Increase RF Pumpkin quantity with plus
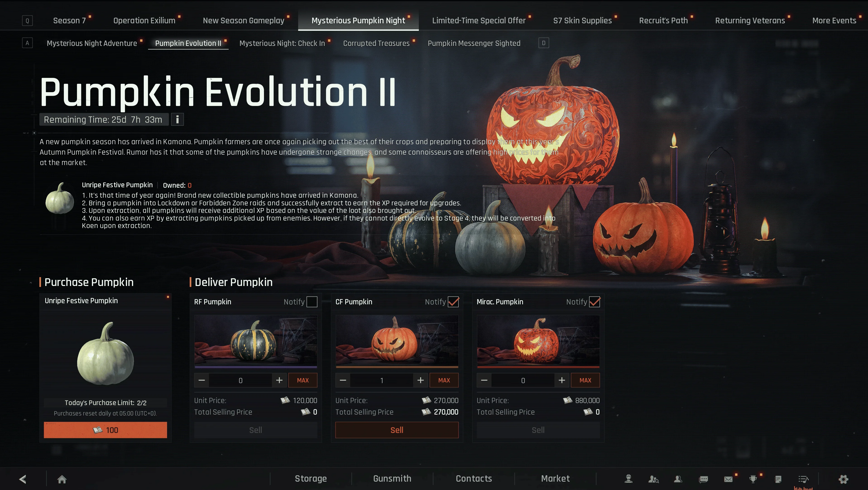Image resolution: width=868 pixels, height=490 pixels. 279,380
